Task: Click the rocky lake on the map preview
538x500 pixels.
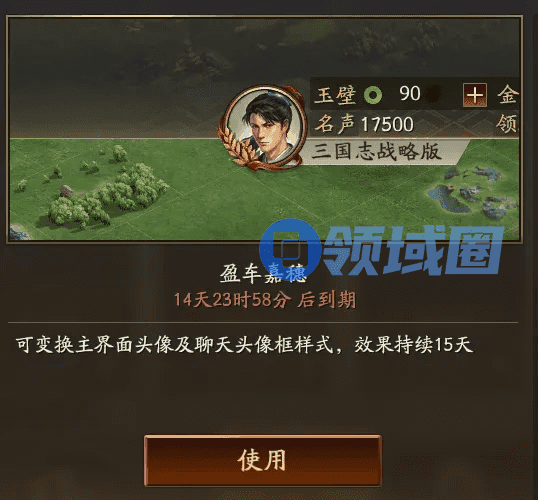Action: click(x=472, y=192)
